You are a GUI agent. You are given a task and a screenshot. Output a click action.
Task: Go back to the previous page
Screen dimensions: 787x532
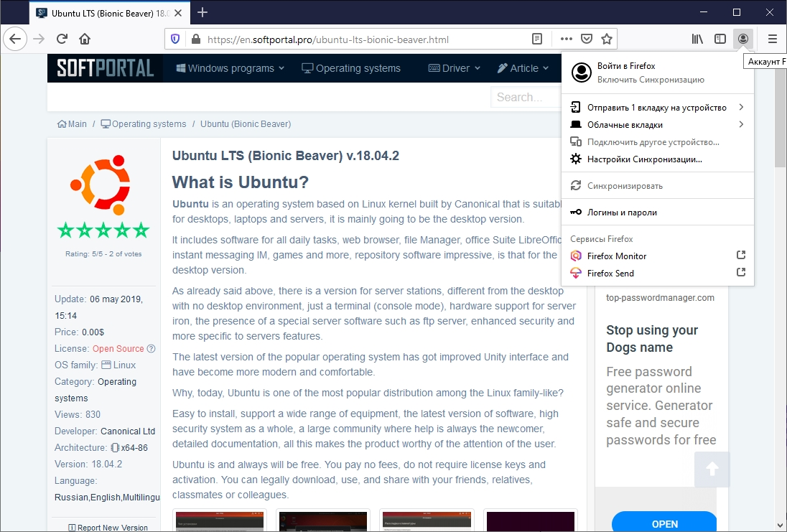coord(15,39)
